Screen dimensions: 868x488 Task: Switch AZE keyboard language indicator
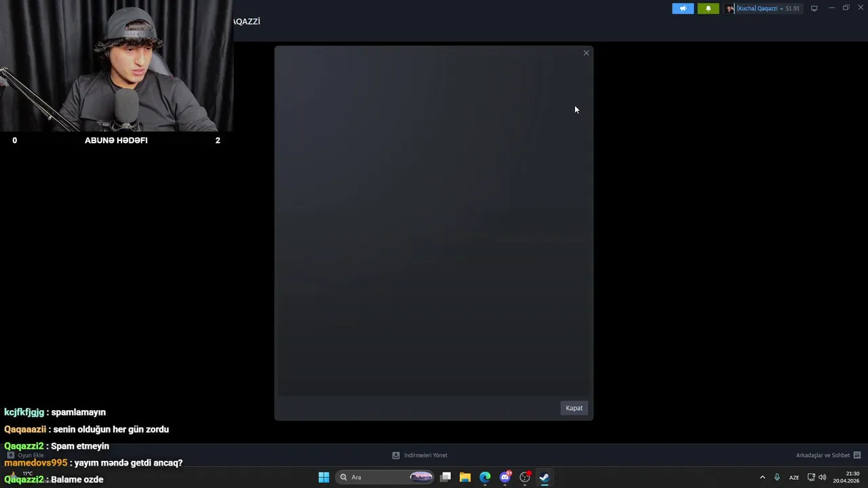794,477
